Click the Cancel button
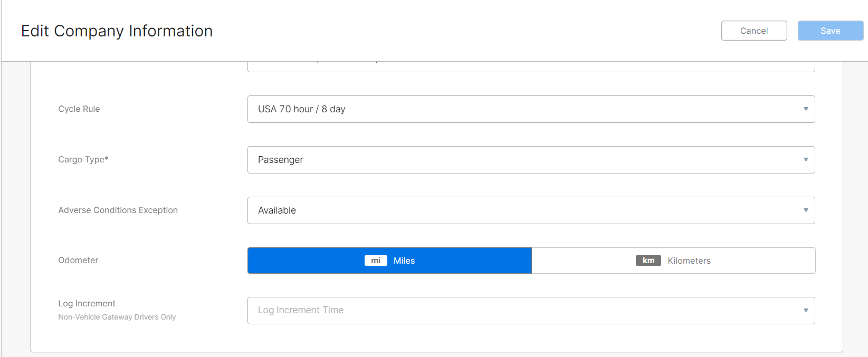Image resolution: width=868 pixels, height=357 pixels. click(x=753, y=31)
